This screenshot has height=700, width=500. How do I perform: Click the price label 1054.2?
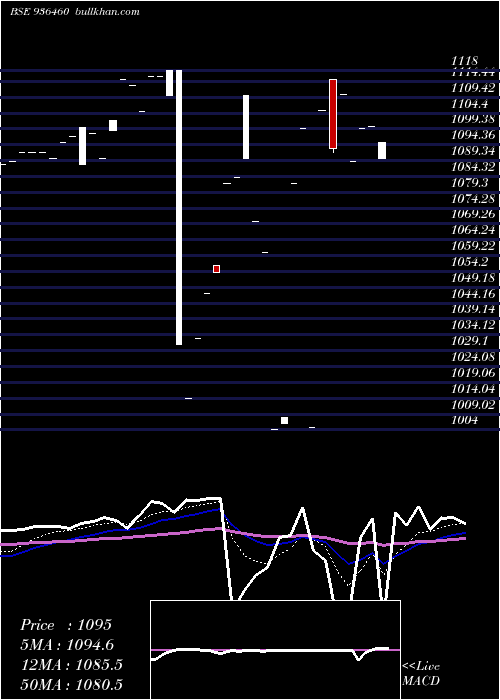click(x=470, y=262)
